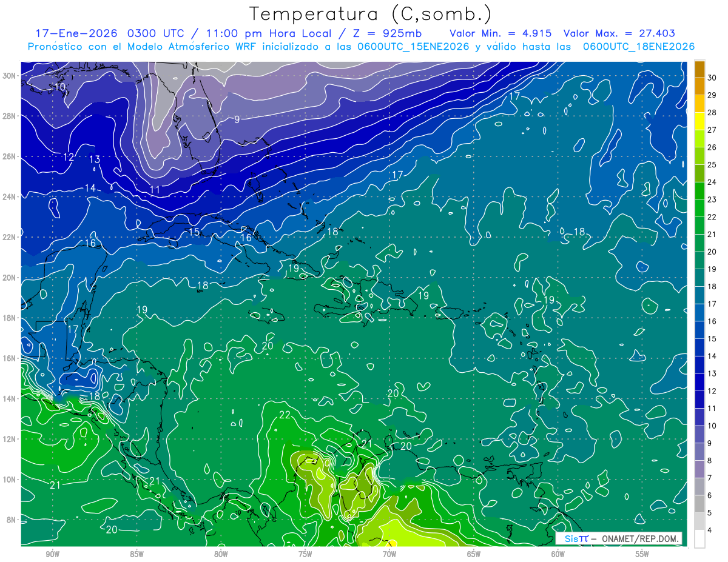
Task: Click the '60W' longitude axis label
Action: point(558,554)
